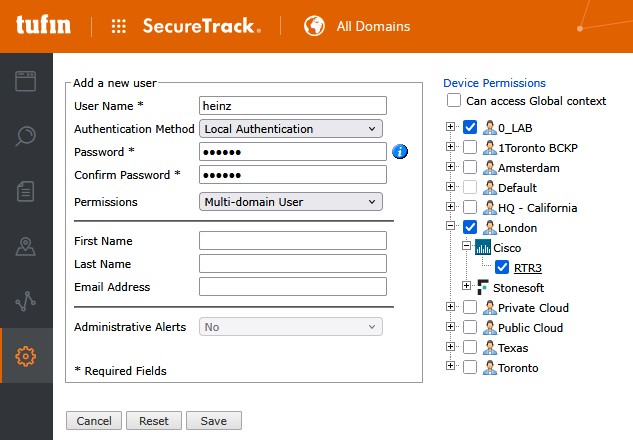Open the map location sidebar icon

pos(25,246)
